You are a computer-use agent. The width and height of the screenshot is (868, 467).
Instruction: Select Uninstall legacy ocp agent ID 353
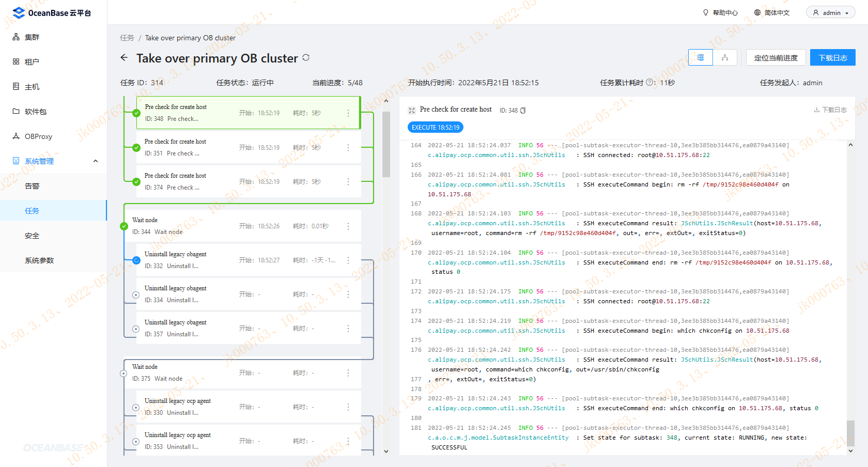248,441
